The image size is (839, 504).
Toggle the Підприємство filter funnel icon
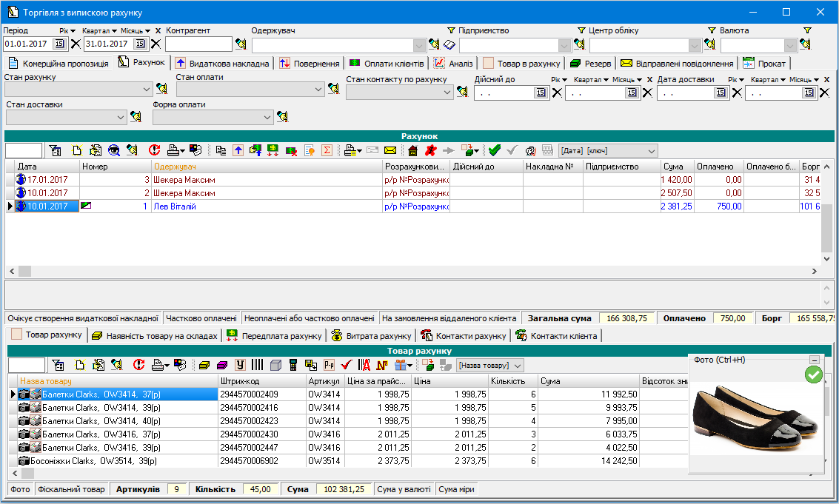(451, 30)
